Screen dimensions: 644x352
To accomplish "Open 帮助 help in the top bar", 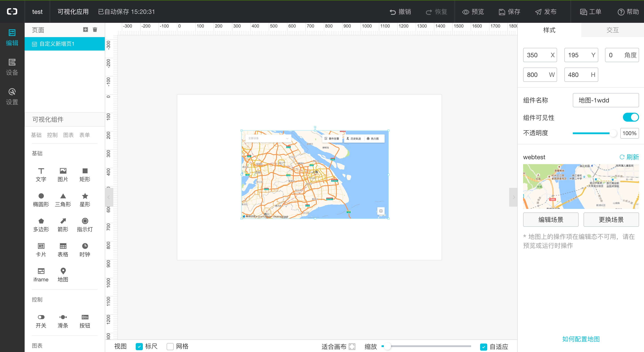I will pos(628,12).
